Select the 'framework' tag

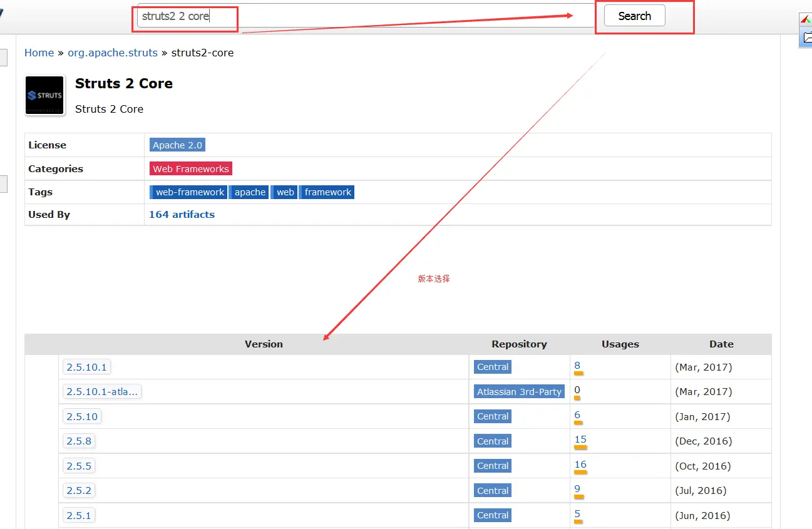click(327, 192)
